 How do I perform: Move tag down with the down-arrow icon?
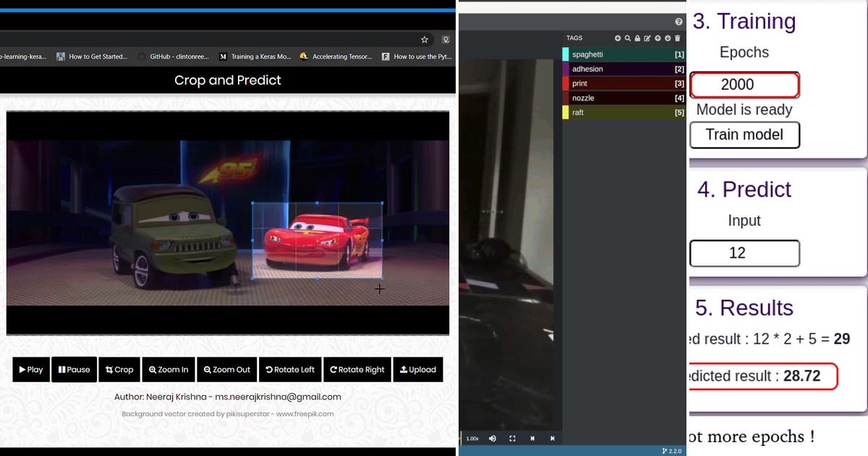[x=668, y=38]
